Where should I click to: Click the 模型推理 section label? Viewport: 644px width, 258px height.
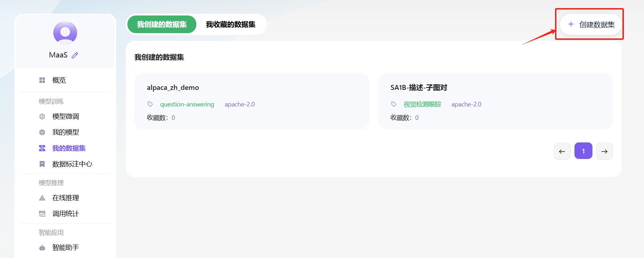click(51, 183)
